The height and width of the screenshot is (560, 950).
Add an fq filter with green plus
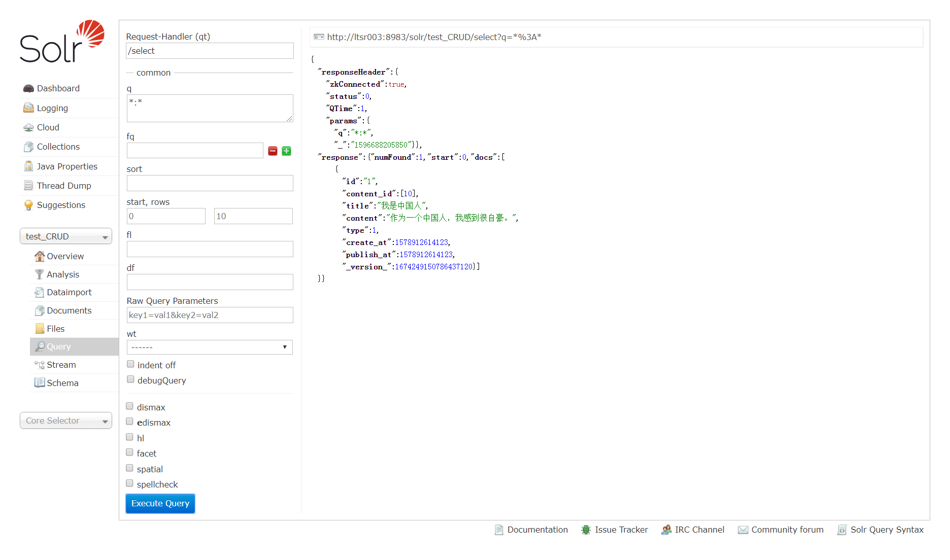pyautogui.click(x=286, y=151)
